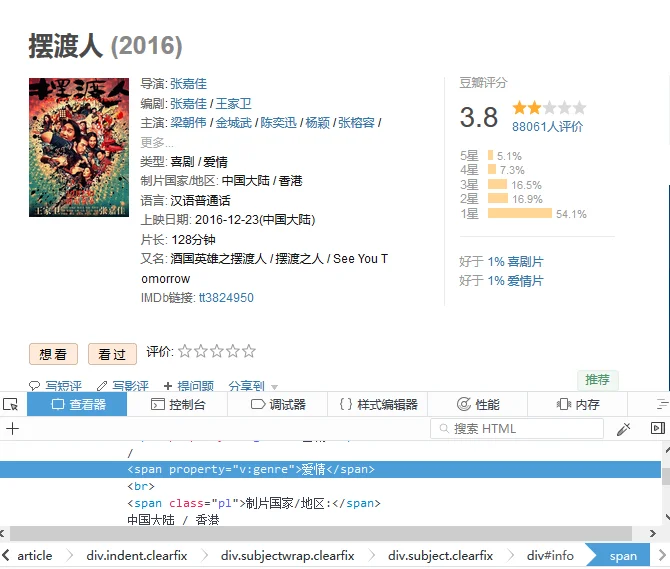Screen dimensions: 670x569
Task: Click the markup horizontal scrollbar thumb
Action: [321, 533]
